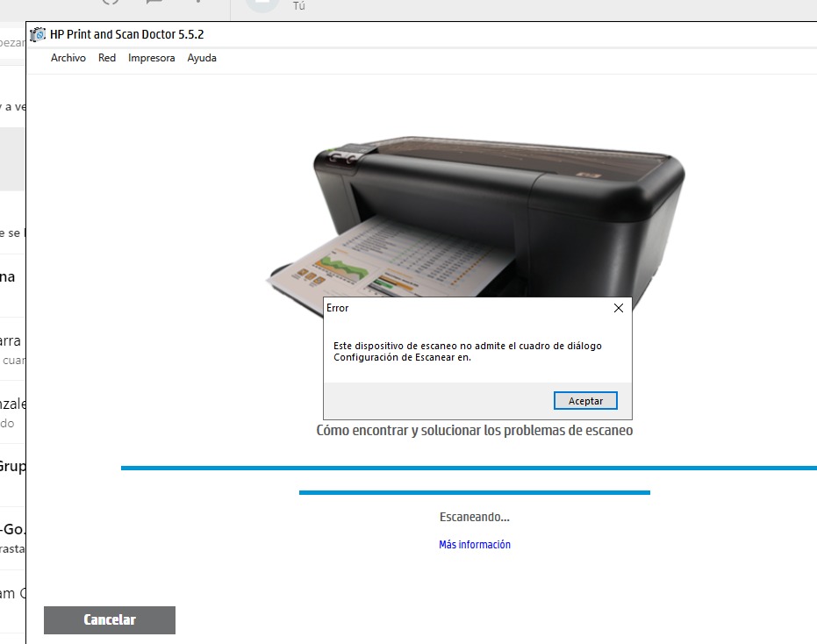Click the HP Print and Scan Doctor title icon
Screen dimensions: 817x644
pyautogui.click(x=38, y=34)
